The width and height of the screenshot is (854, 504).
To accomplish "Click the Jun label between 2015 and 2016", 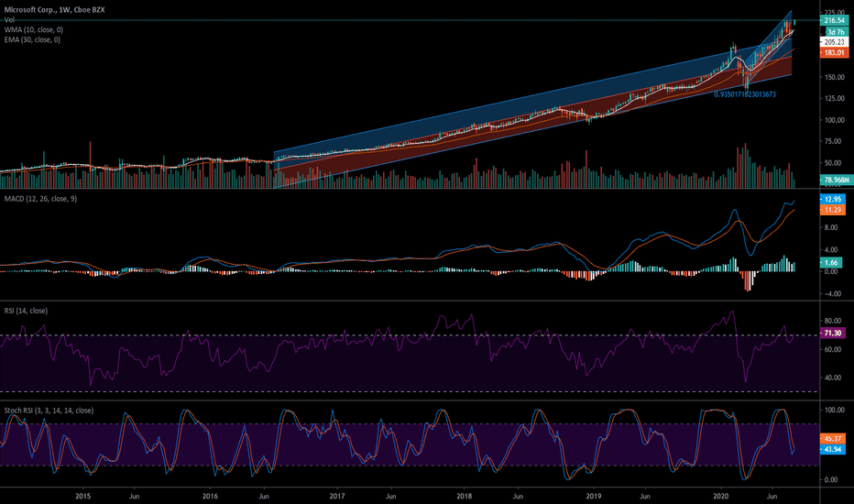I will click(x=134, y=497).
